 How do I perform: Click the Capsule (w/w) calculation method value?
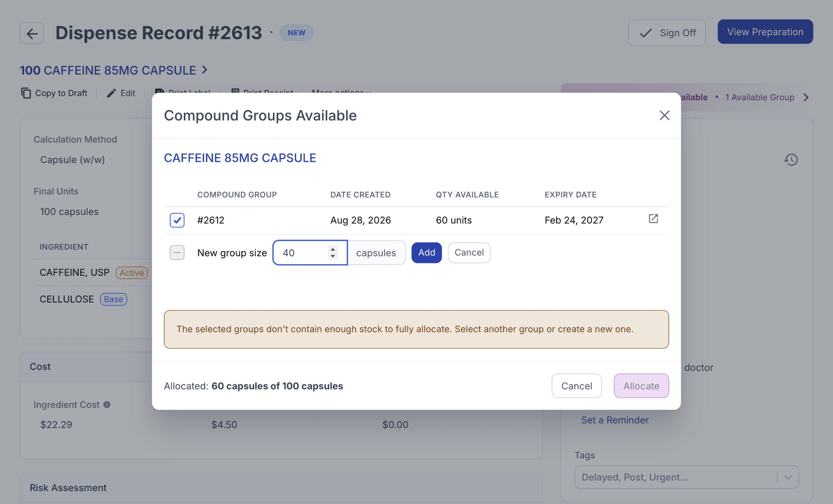pyautogui.click(x=72, y=159)
